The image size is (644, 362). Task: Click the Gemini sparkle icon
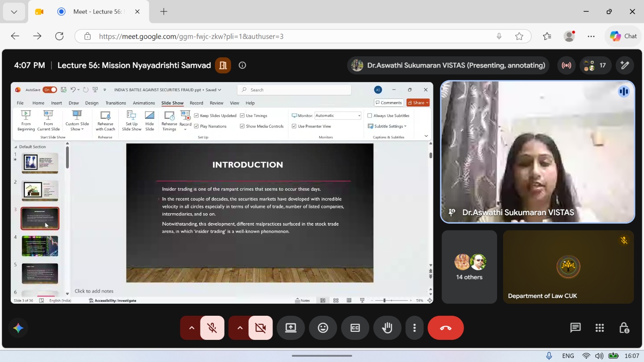coord(18,328)
